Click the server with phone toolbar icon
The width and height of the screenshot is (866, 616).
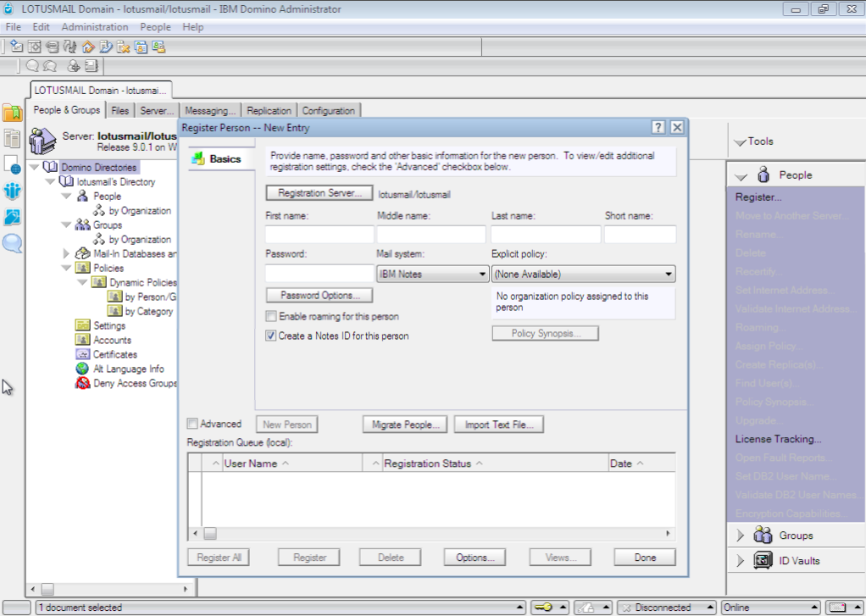click(x=105, y=47)
